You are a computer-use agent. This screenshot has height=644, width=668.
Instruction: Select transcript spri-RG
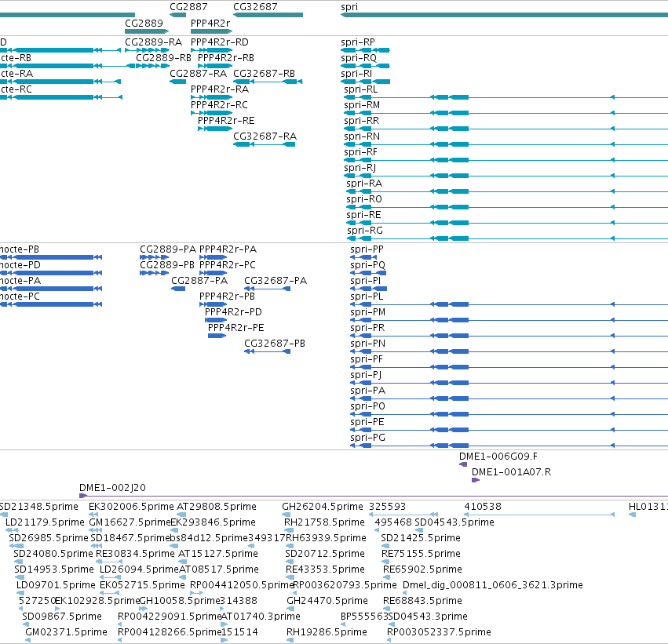(x=365, y=231)
